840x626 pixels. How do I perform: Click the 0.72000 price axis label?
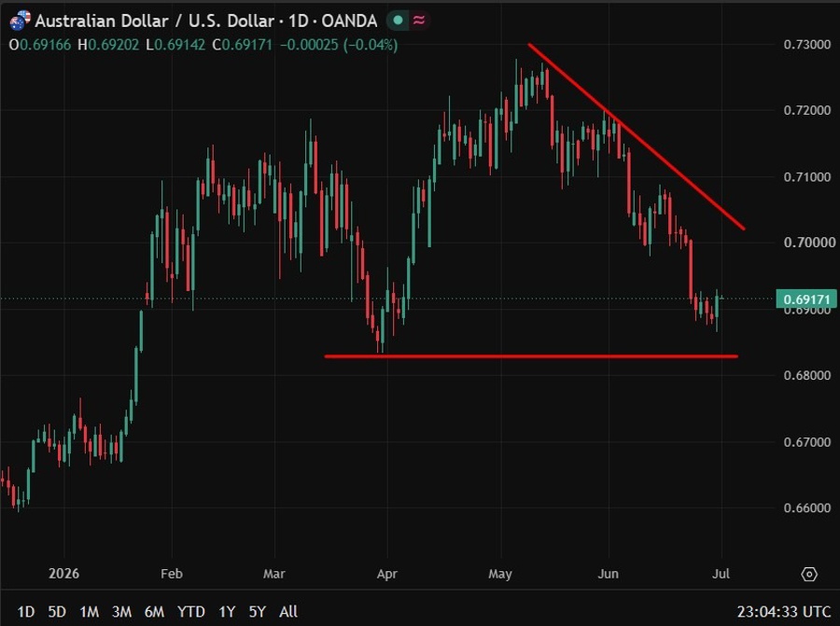[x=807, y=110]
